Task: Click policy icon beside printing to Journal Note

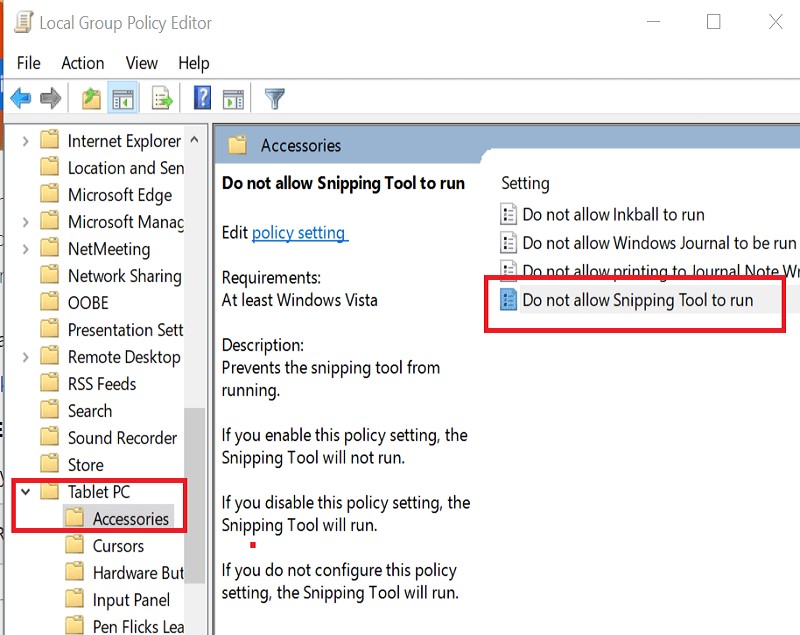Action: pos(508,270)
